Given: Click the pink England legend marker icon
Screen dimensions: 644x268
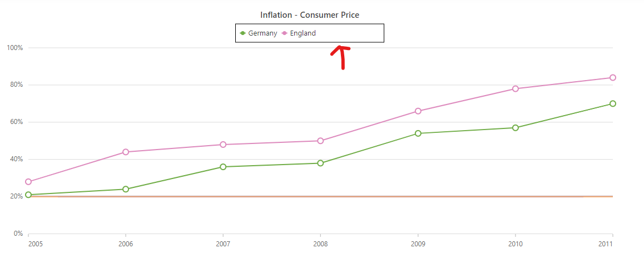Looking at the screenshot, I should click(x=284, y=33).
